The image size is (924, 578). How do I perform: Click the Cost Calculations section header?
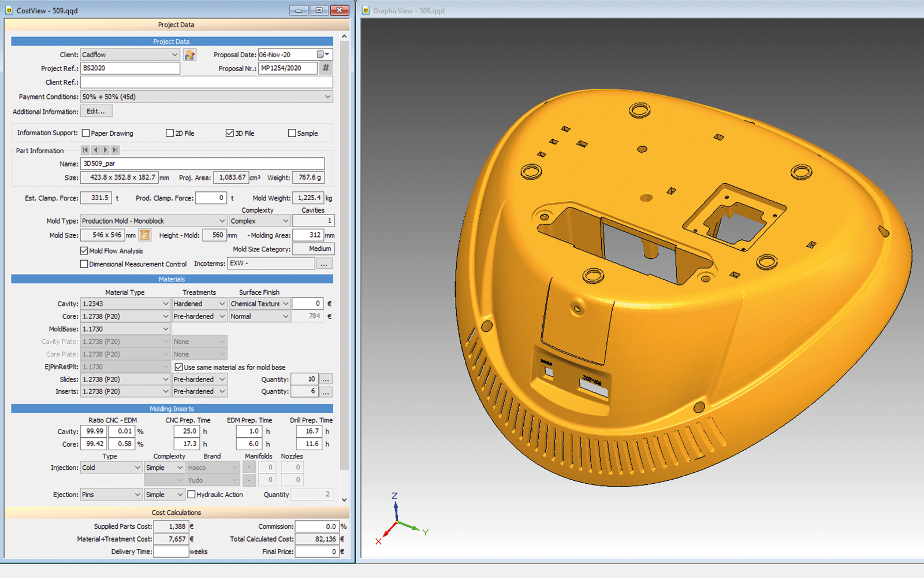(x=176, y=513)
